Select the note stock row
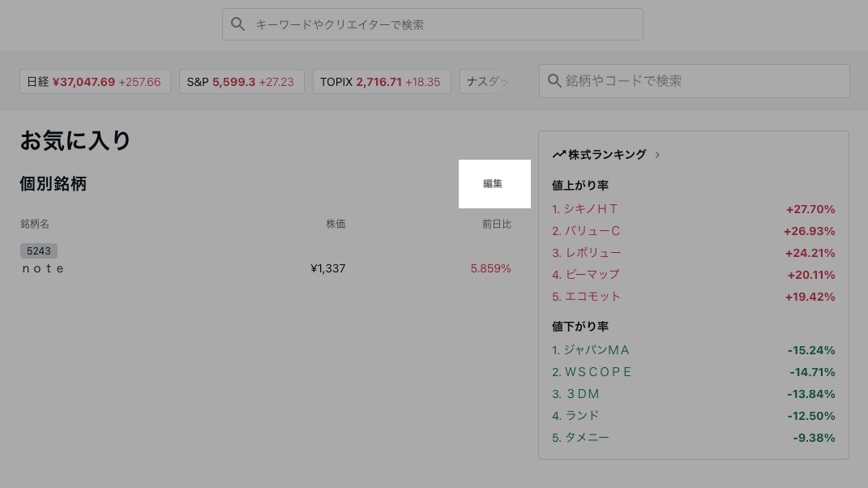The height and width of the screenshot is (488, 868). (266, 259)
